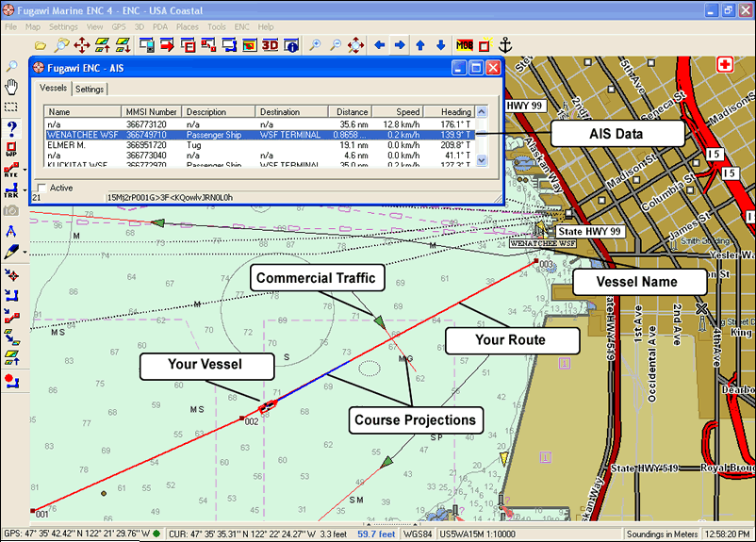Enable the Active checkbox in AIS window
This screenshot has height=542, width=756.
point(40,188)
